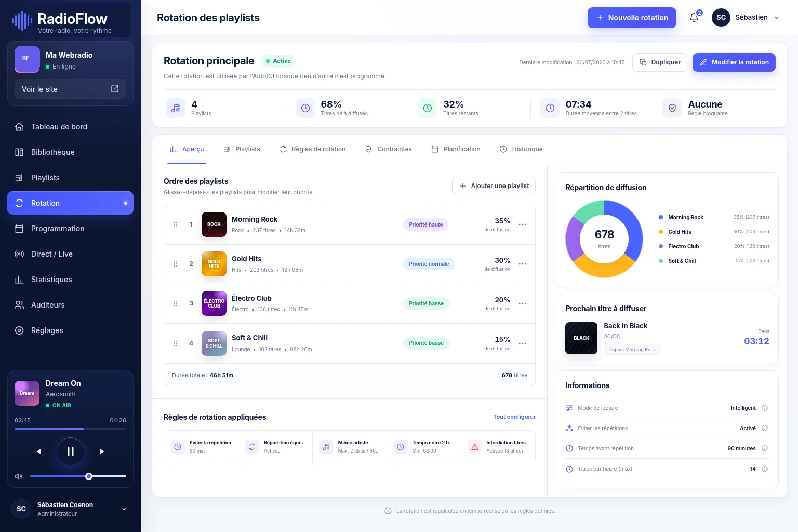This screenshot has width=798, height=532.
Task: Expand the Sébastien Coenon account chevron
Action: pos(124,509)
